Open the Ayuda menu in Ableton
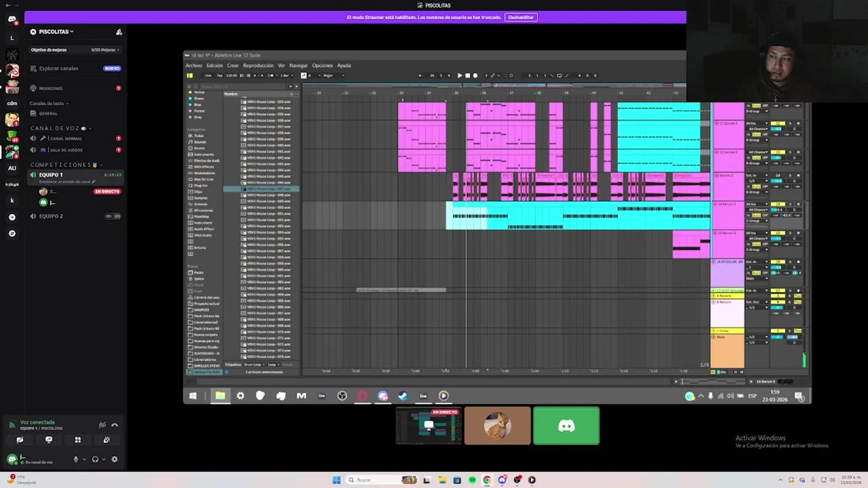This screenshot has height=488, width=868. (344, 66)
